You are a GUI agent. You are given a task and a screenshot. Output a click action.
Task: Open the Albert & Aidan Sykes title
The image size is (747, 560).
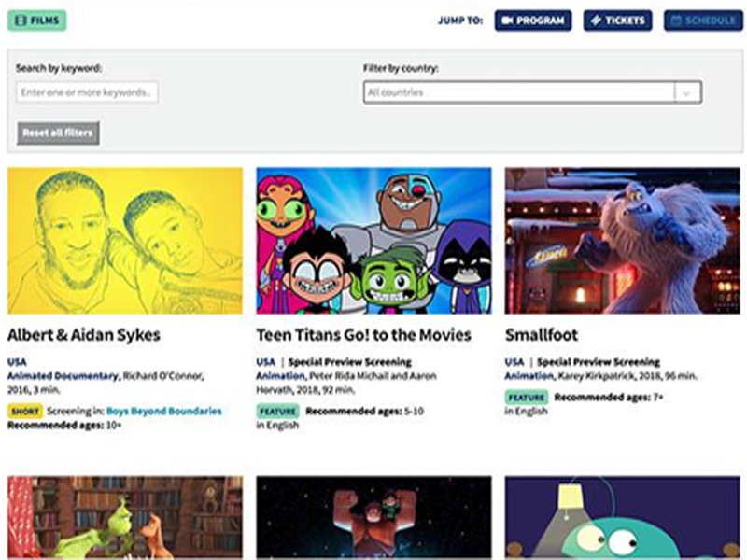click(84, 335)
